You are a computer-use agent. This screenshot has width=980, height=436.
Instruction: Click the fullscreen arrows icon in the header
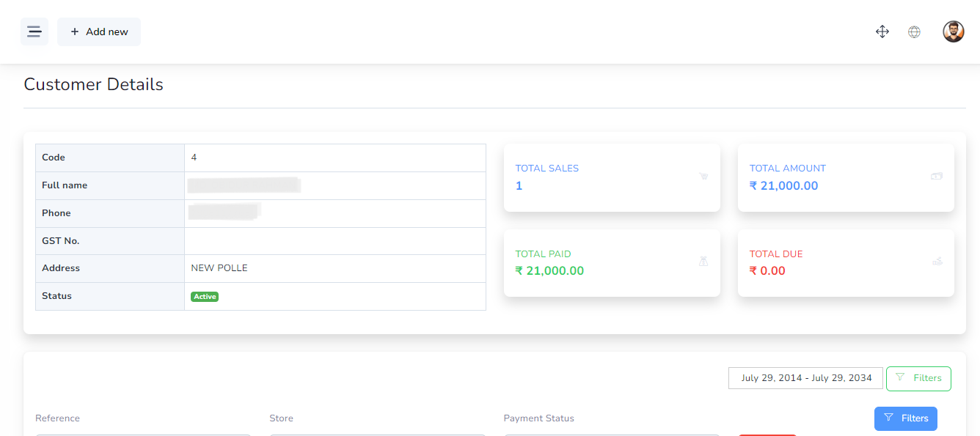coord(882,32)
